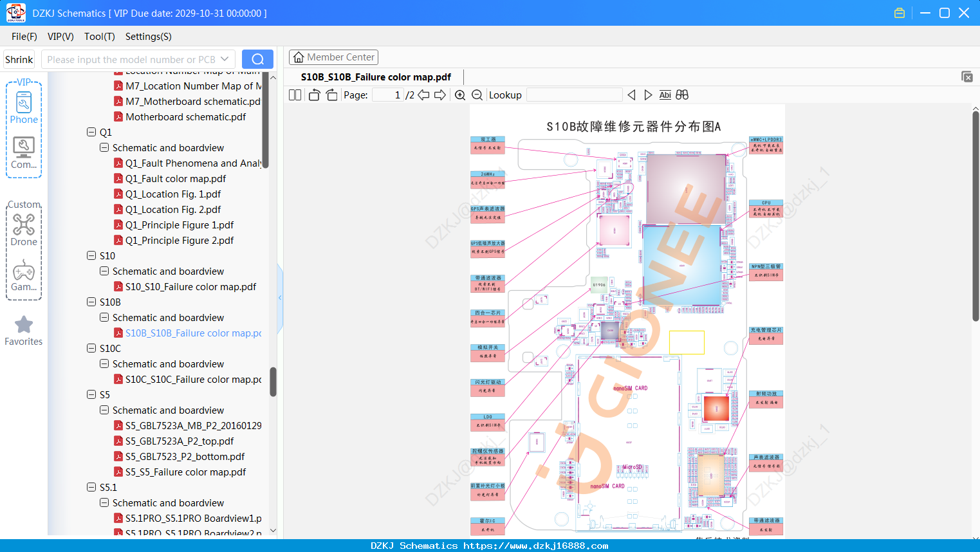Open the Member Center home button

(333, 57)
